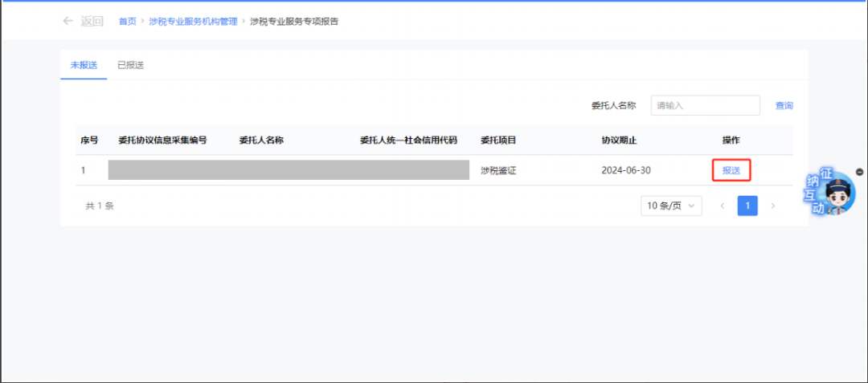Collapse the 征纳互动 widget minus icon
Image resolution: width=868 pixels, height=383 pixels.
859,172
